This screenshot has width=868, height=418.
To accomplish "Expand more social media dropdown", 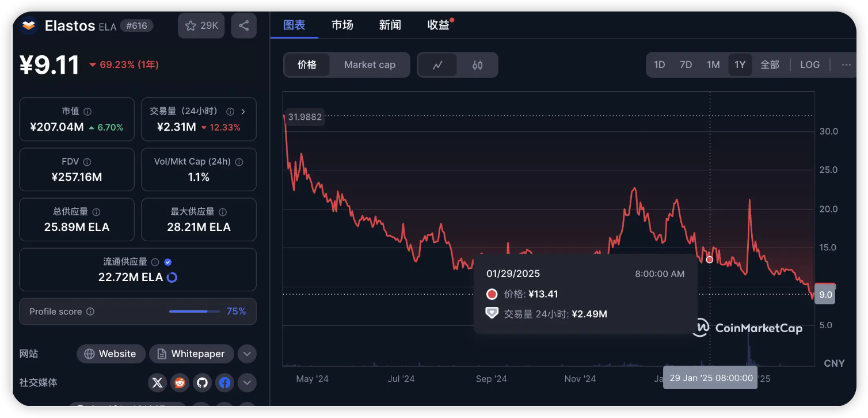I will pos(247,382).
